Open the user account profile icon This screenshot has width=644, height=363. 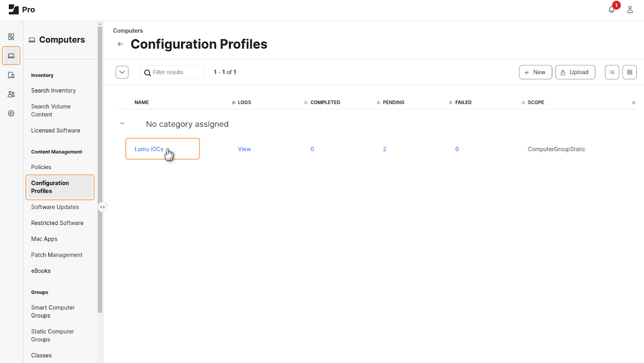pos(630,10)
